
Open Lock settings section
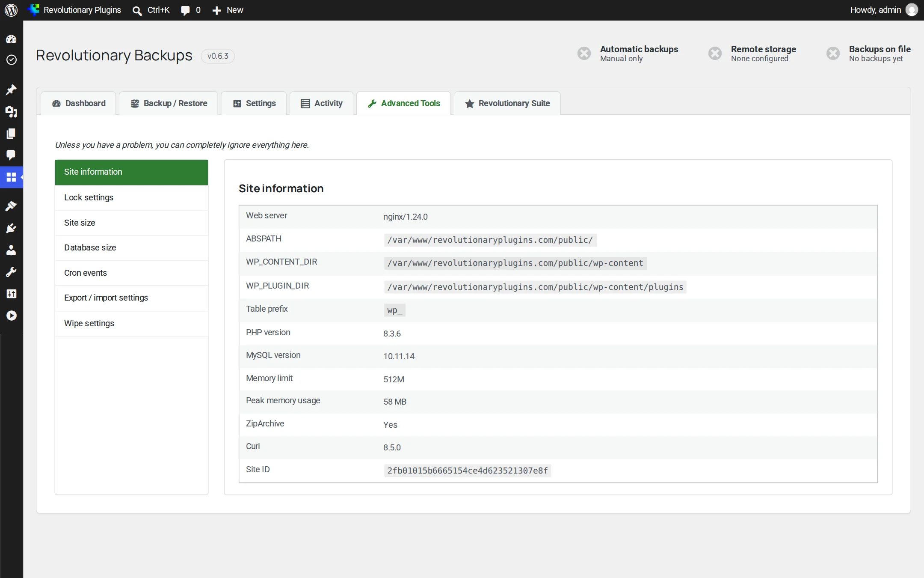point(131,197)
